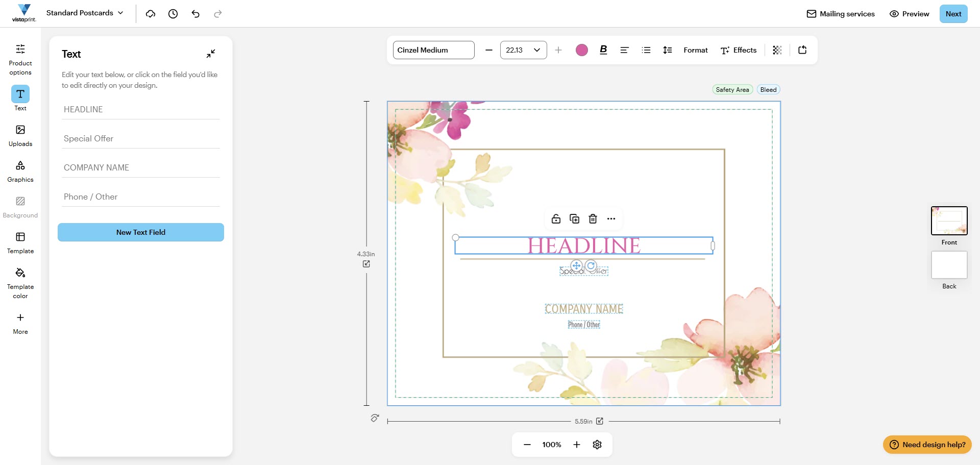Image resolution: width=980 pixels, height=465 pixels.
Task: Select the Front page thumbnail
Action: pos(949,221)
